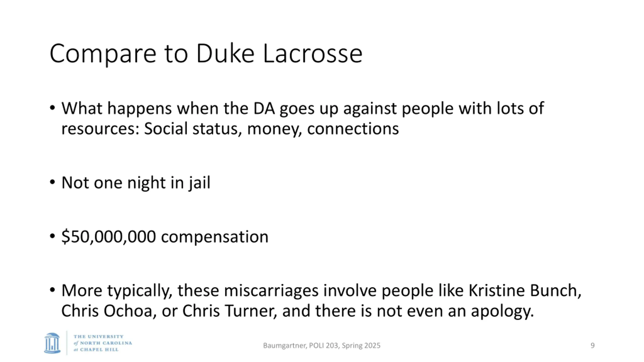The image size is (644, 362).
Task: Click the name 'Chris Ochoa'
Action: (x=107, y=311)
